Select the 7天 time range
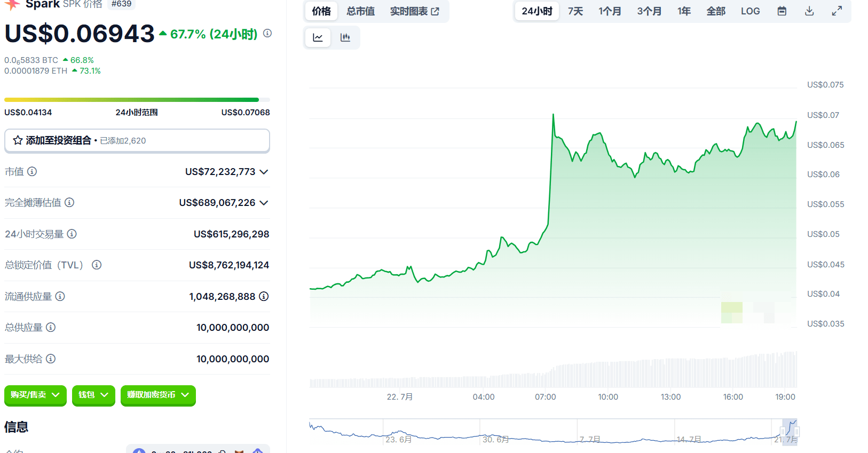Viewport: 868px width, 453px height. (575, 11)
